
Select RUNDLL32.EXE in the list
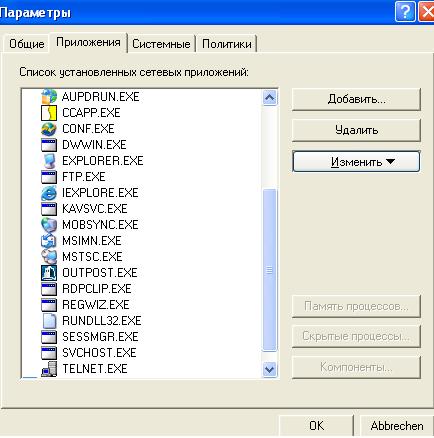pyautogui.click(x=102, y=321)
